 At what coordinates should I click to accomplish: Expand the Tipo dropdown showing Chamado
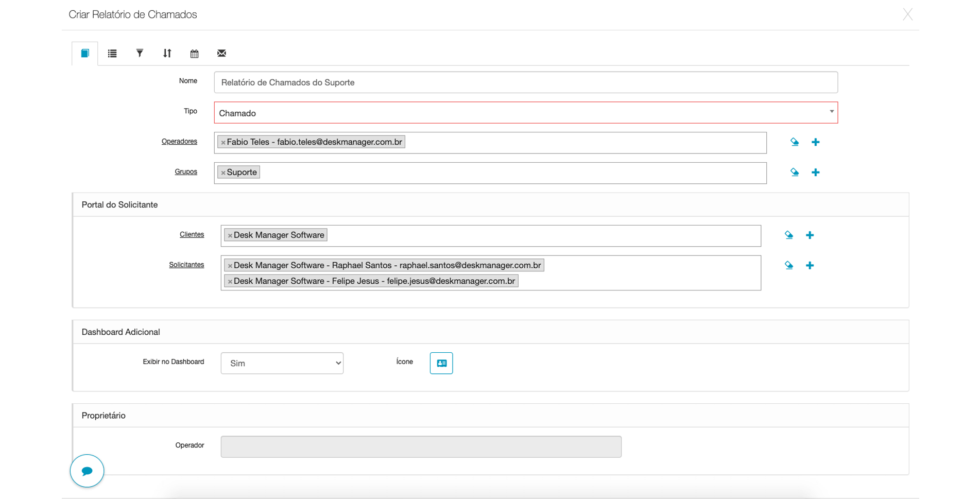[526, 113]
